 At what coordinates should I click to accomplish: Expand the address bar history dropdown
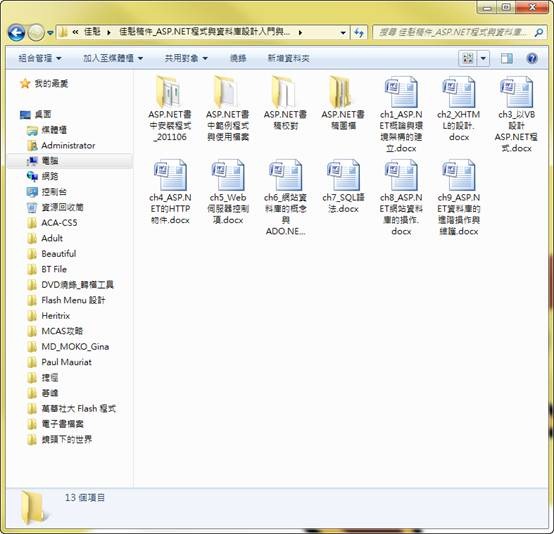[343, 33]
